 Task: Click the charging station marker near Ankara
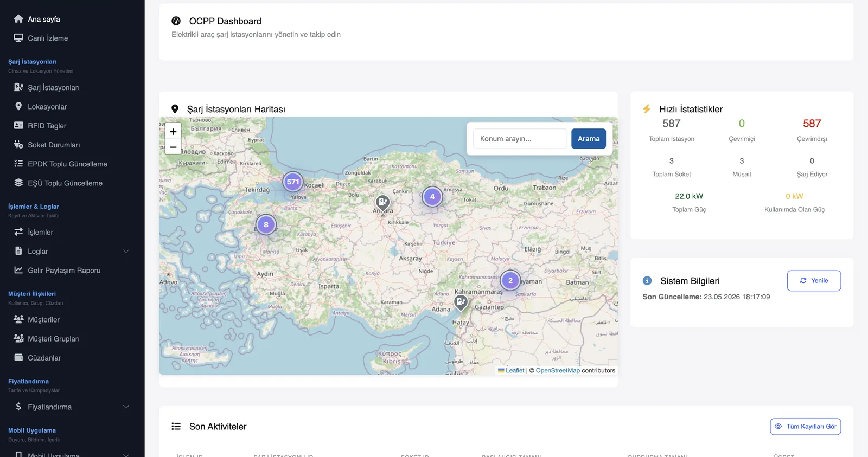pos(383,203)
